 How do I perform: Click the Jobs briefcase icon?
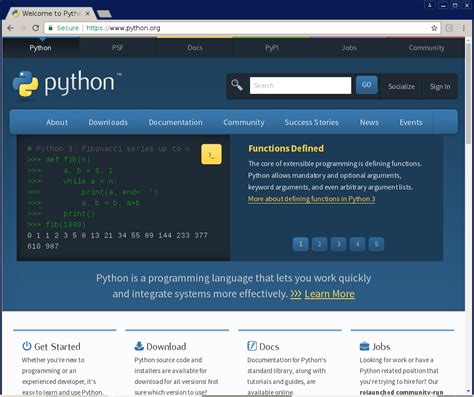364,346
